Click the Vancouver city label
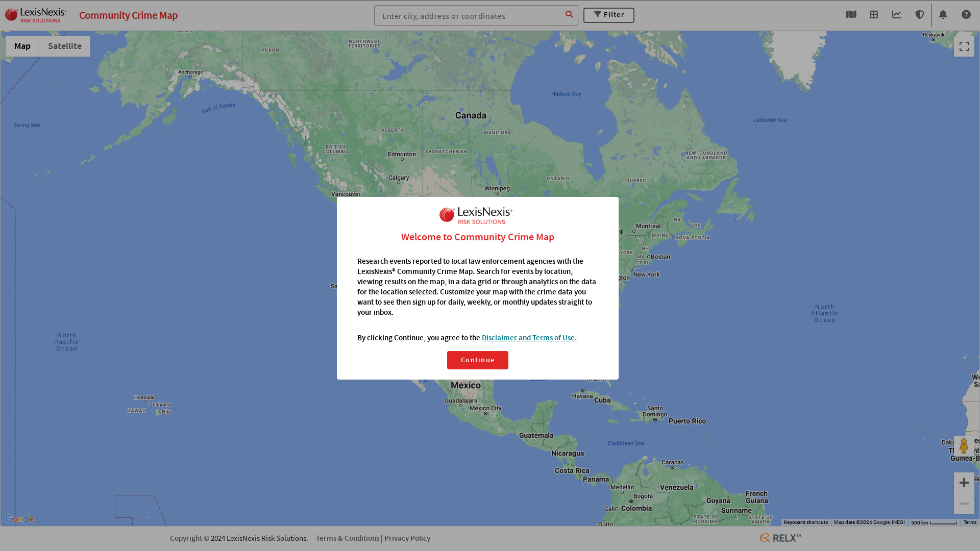The image size is (980, 551). 346,194
